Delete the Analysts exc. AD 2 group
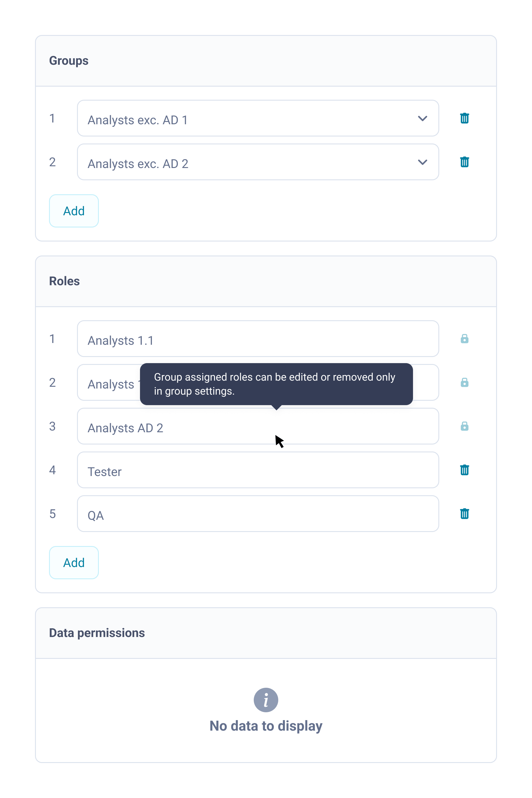This screenshot has width=532, height=798. [464, 162]
